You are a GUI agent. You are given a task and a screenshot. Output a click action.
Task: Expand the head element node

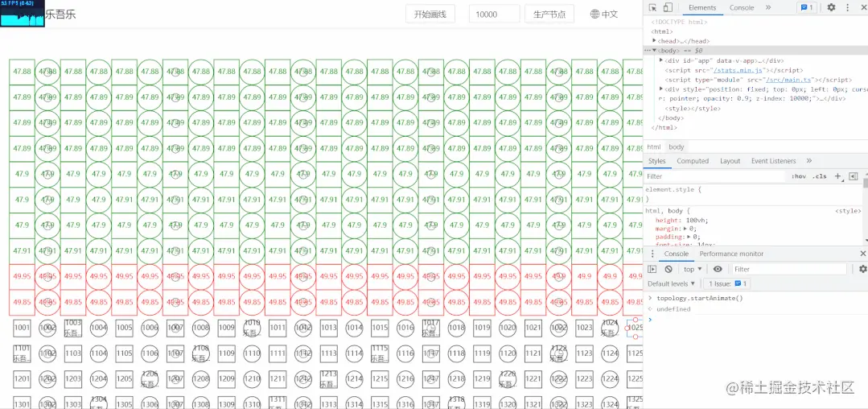click(x=654, y=41)
